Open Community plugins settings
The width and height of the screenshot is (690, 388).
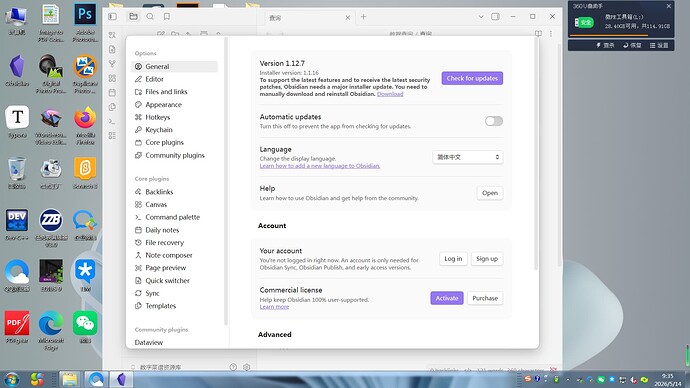[x=174, y=155]
